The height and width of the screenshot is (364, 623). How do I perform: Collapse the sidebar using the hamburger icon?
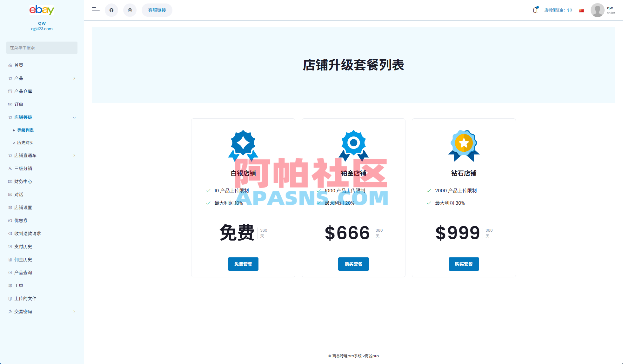(95, 10)
